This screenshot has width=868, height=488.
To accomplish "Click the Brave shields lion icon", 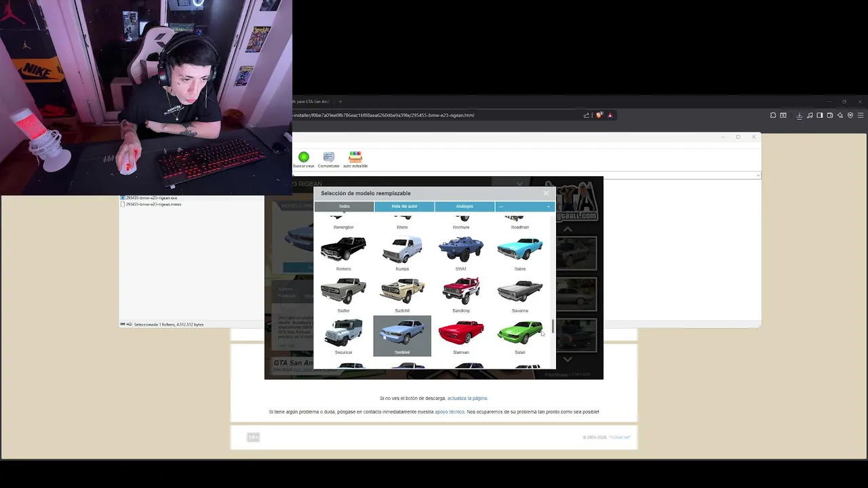I will tap(599, 115).
